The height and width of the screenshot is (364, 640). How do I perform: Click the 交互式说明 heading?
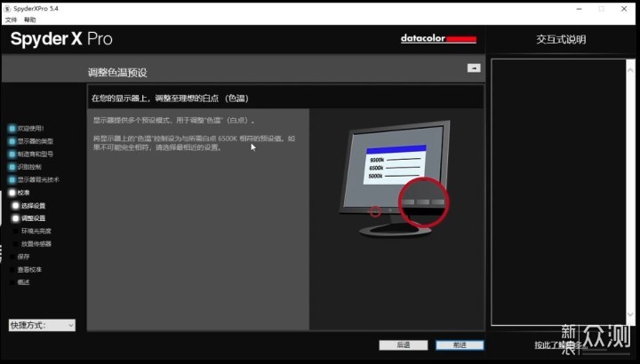561,40
